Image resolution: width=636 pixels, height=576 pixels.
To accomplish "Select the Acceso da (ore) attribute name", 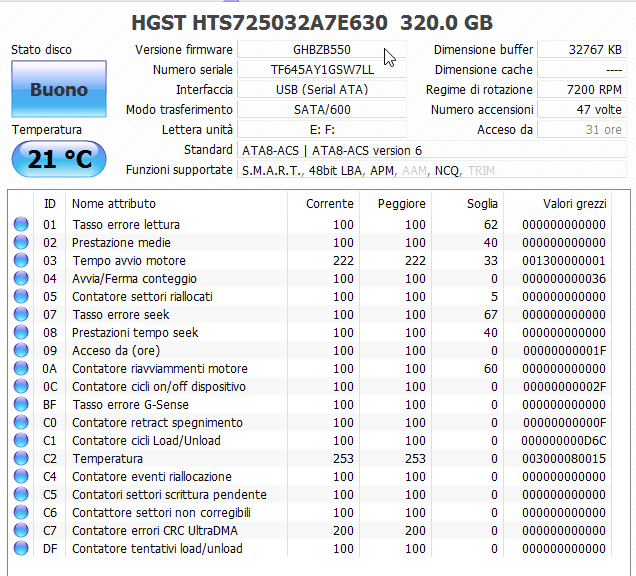I will click(116, 350).
